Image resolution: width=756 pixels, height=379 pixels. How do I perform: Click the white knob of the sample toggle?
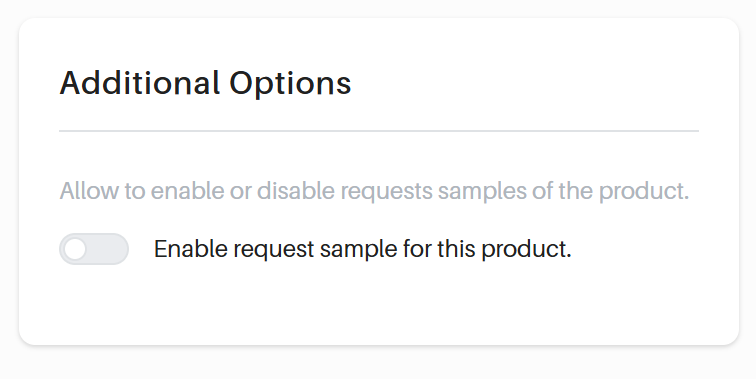[x=75, y=249]
